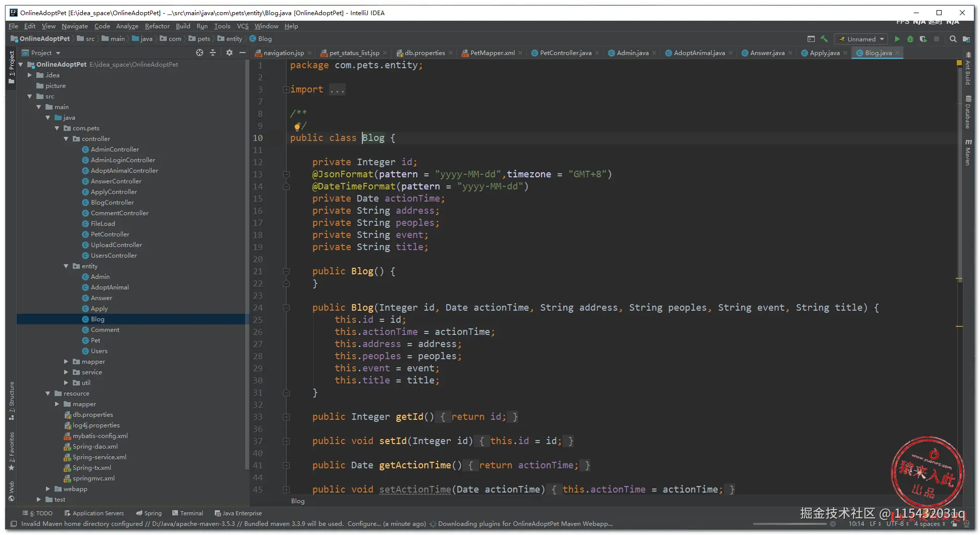The height and width of the screenshot is (535, 980).
Task: Open the Terminal tool window button
Action: pos(188,513)
